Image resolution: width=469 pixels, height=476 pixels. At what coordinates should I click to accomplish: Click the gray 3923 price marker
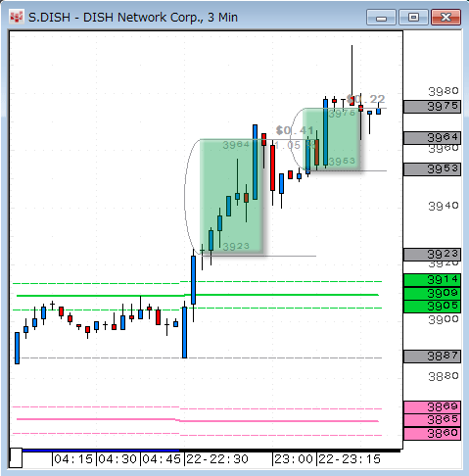pyautogui.click(x=432, y=254)
